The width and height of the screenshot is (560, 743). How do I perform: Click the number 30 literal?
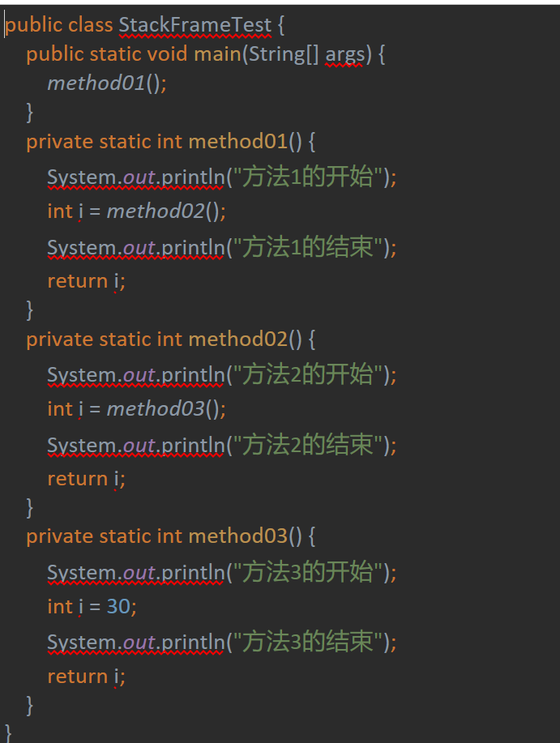tap(119, 607)
